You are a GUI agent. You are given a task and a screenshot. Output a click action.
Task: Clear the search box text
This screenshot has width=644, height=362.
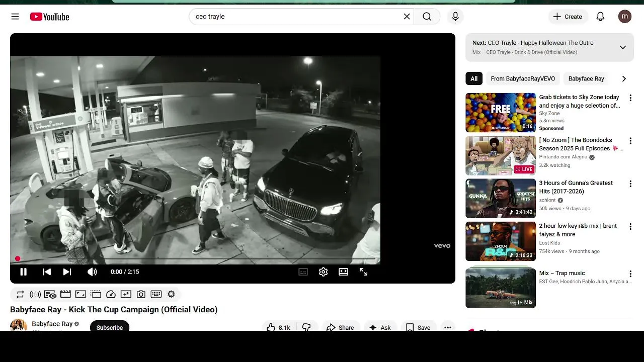[x=407, y=17]
